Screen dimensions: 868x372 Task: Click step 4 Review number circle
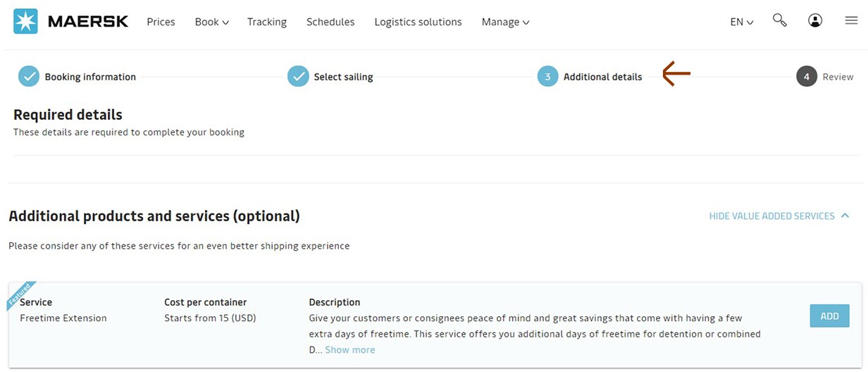tap(807, 77)
